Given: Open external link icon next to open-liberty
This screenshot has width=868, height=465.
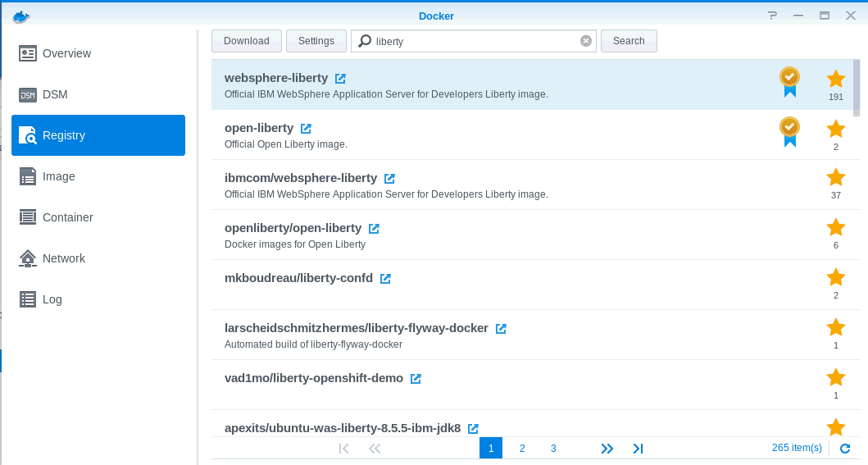Looking at the screenshot, I should pyautogui.click(x=306, y=129).
